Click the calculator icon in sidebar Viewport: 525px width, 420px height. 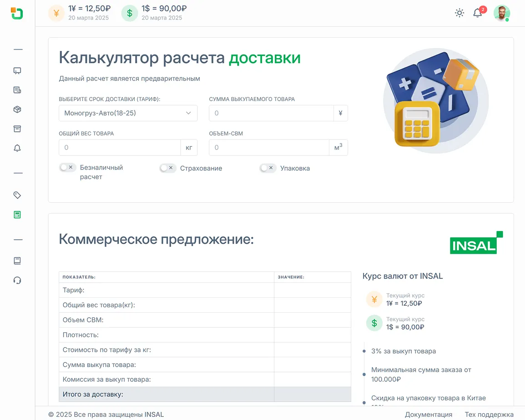[17, 215]
